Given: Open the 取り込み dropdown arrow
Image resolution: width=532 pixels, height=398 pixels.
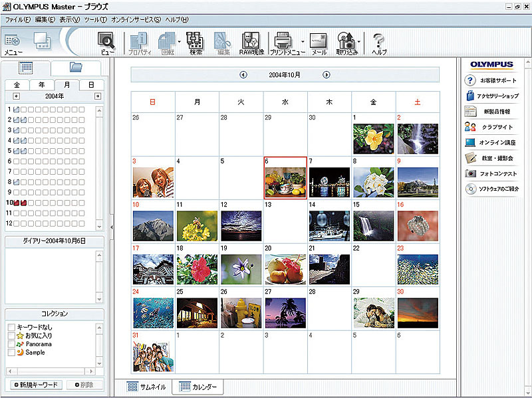Looking at the screenshot, I should click(x=359, y=42).
